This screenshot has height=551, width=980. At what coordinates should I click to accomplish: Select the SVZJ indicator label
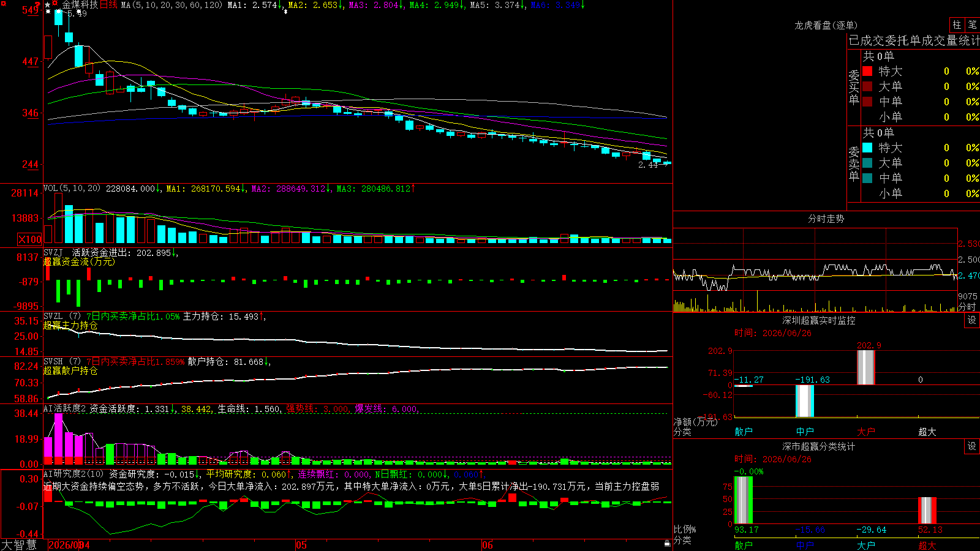click(x=53, y=253)
